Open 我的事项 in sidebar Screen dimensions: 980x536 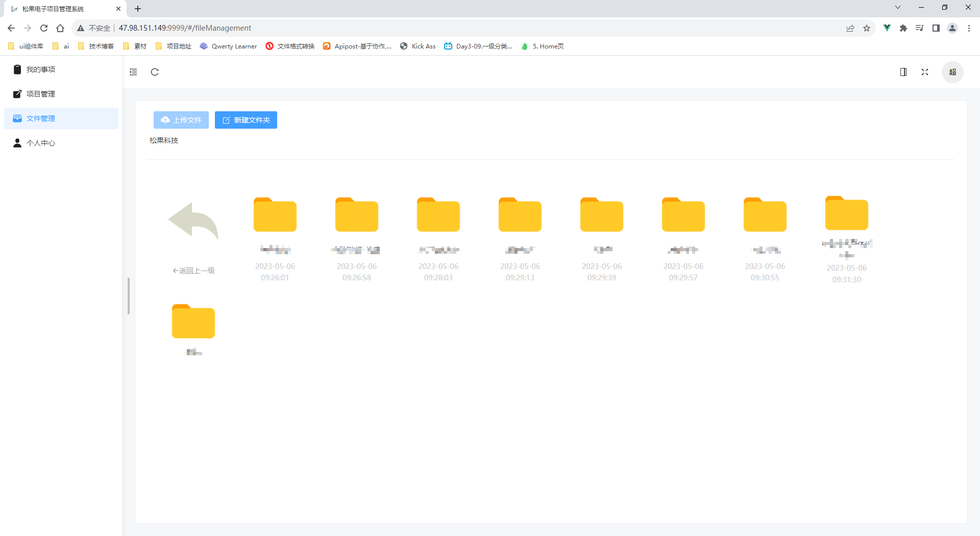click(61, 69)
